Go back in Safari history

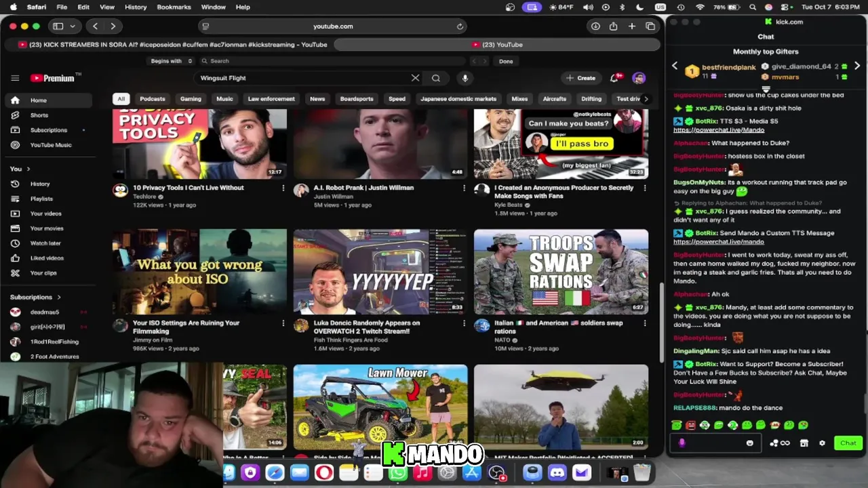95,26
